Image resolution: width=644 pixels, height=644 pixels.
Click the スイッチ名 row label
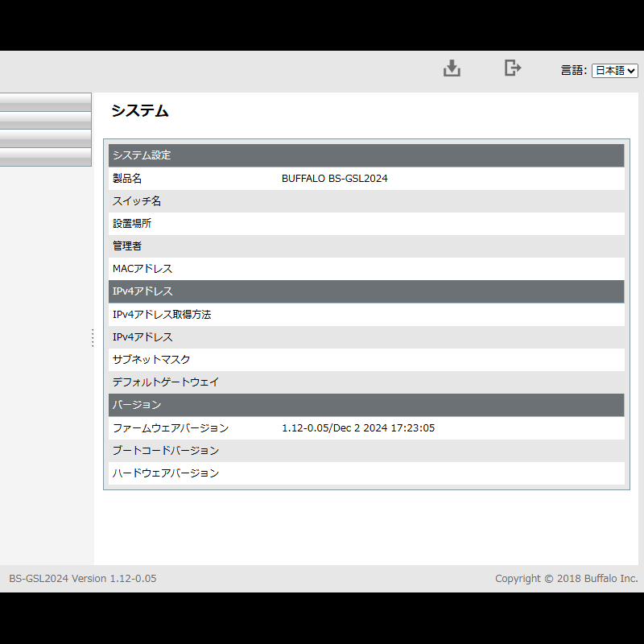[137, 201]
